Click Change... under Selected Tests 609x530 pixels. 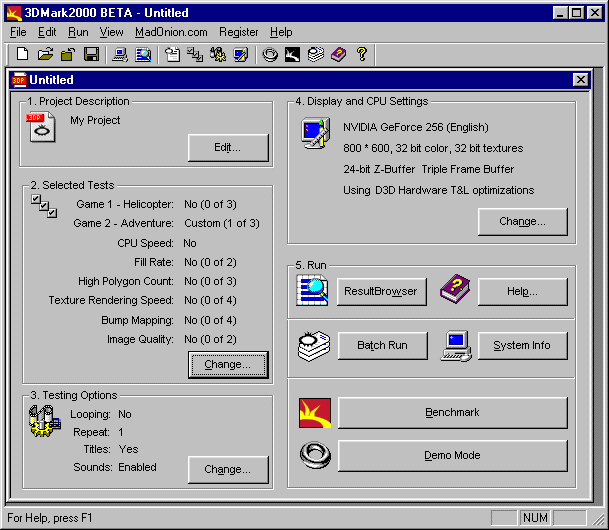click(228, 365)
